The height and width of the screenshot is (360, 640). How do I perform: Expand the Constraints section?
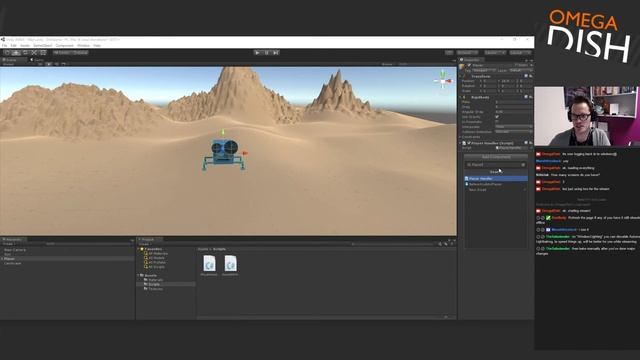click(x=460, y=137)
